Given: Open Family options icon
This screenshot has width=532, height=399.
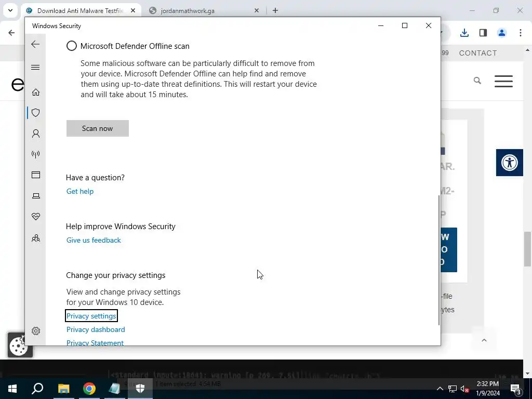Looking at the screenshot, I should coord(36,238).
